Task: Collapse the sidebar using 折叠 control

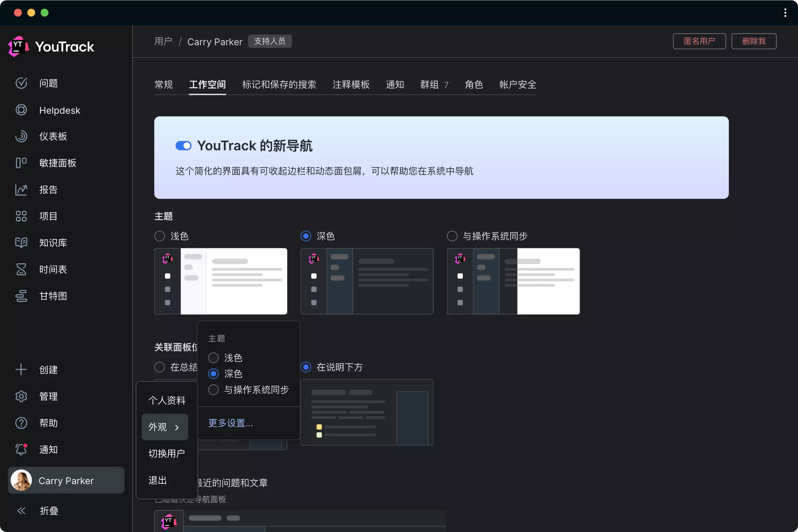Action: [x=21, y=511]
